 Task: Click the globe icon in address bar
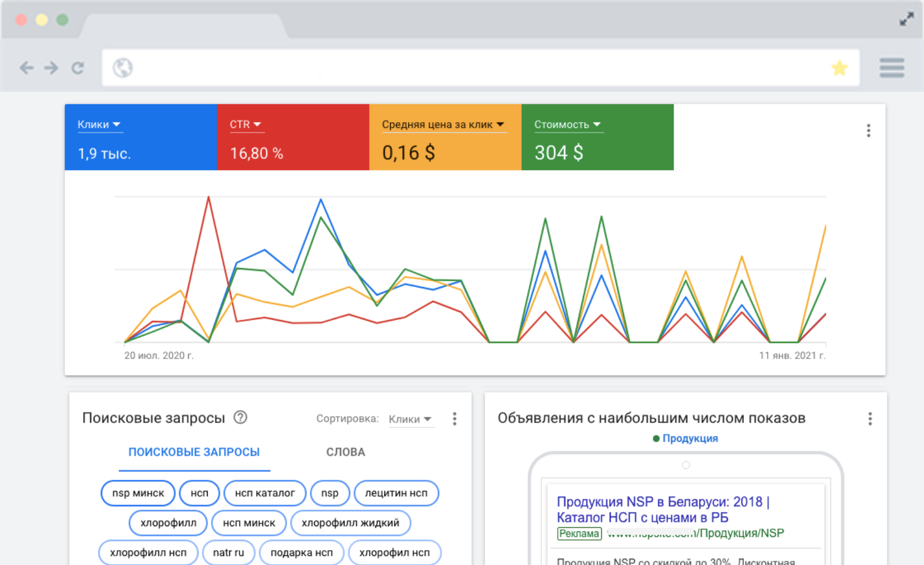tap(123, 68)
